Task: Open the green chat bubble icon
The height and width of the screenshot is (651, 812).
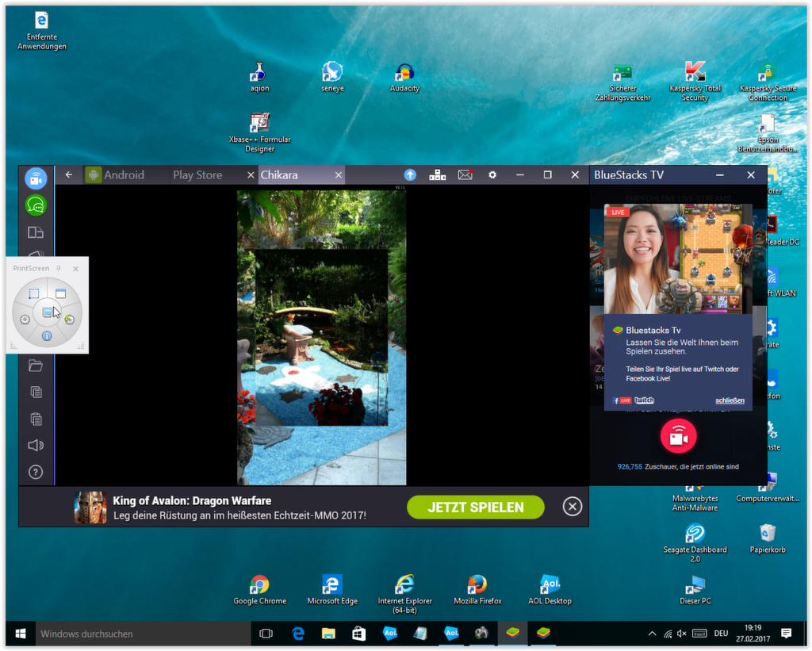Action: coord(36,205)
